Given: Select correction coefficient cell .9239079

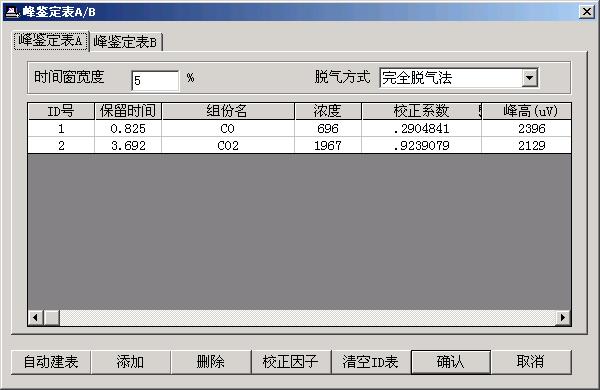Looking at the screenshot, I should [421, 145].
